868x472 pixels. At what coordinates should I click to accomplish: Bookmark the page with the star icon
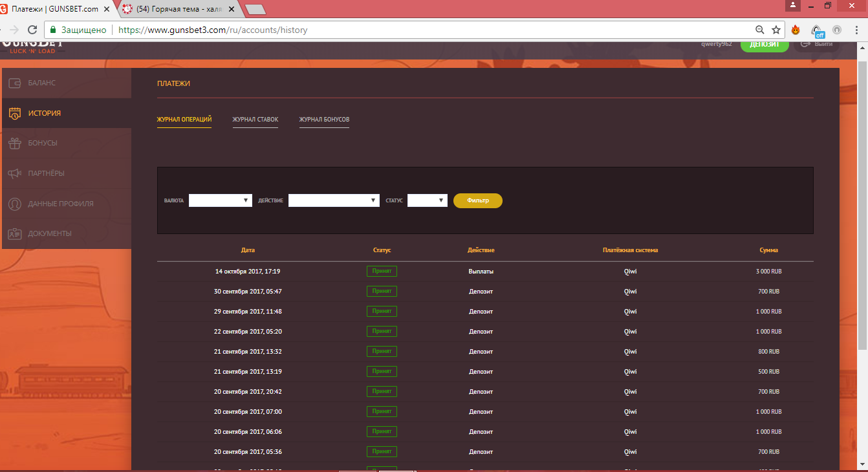[x=776, y=30]
